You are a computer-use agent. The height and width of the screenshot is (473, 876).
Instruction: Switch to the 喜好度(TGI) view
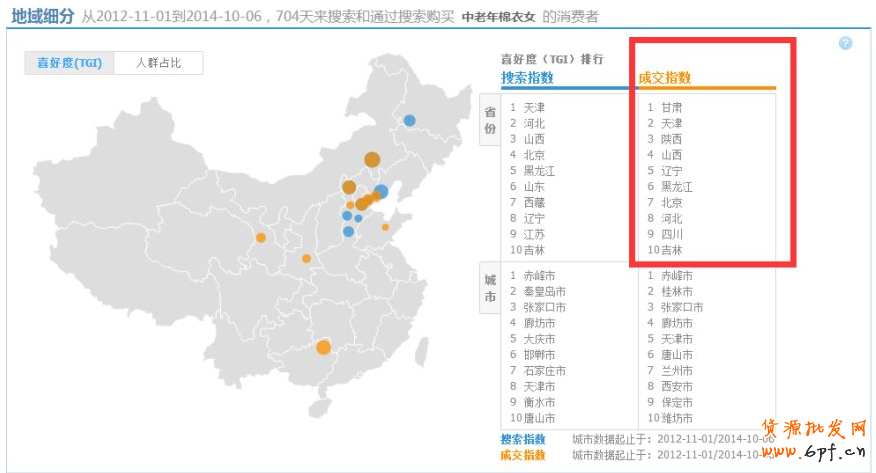[70, 63]
